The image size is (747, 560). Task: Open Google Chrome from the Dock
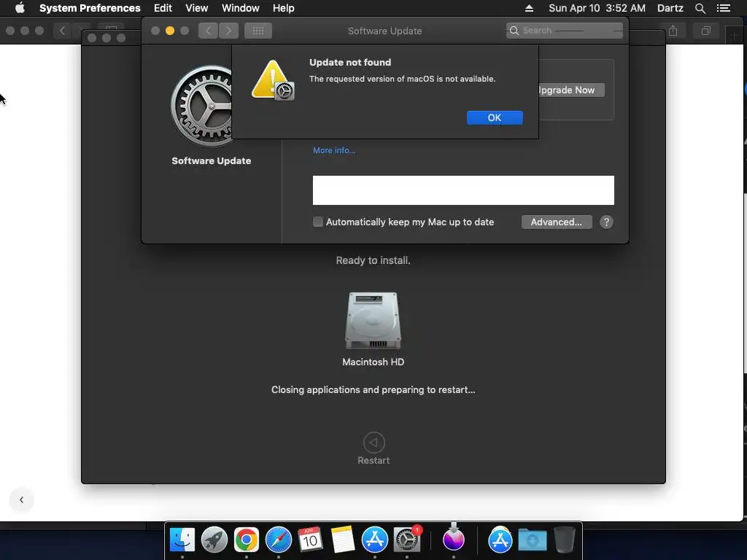(247, 540)
